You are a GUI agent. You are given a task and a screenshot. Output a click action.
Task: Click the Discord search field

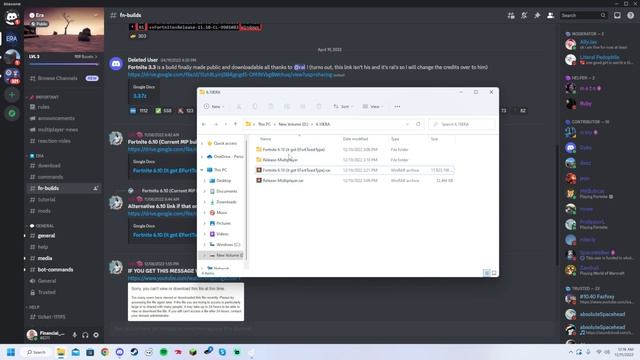[583, 16]
